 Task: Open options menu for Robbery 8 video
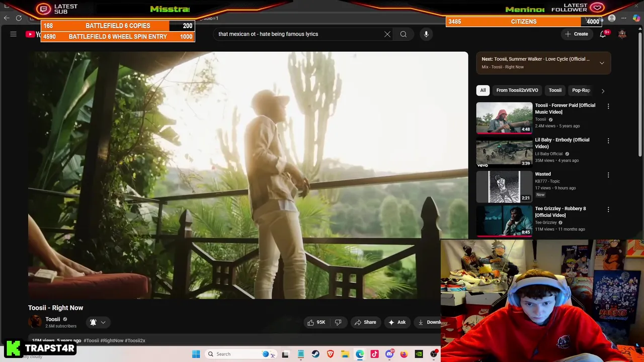tap(608, 209)
